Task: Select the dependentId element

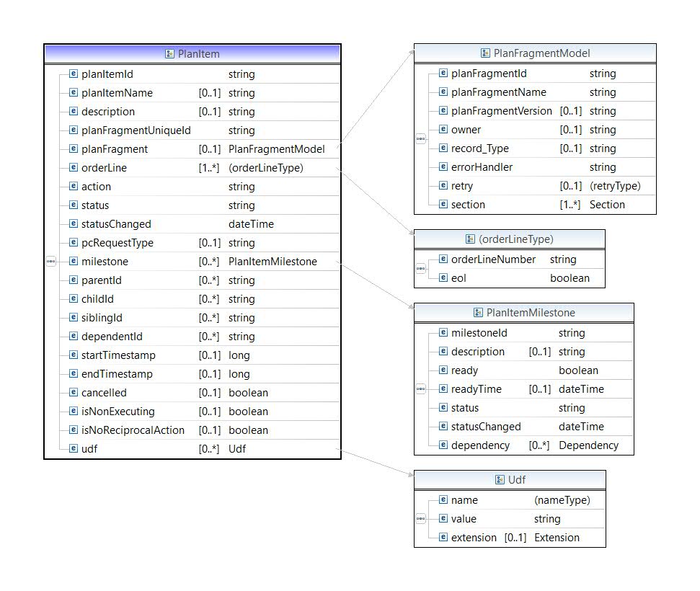Action: click(112, 337)
